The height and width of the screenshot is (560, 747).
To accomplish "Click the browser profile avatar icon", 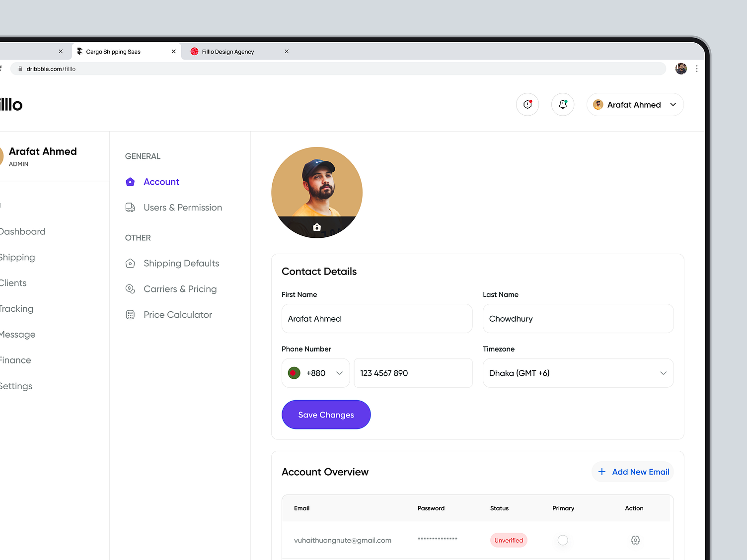I will pyautogui.click(x=681, y=69).
